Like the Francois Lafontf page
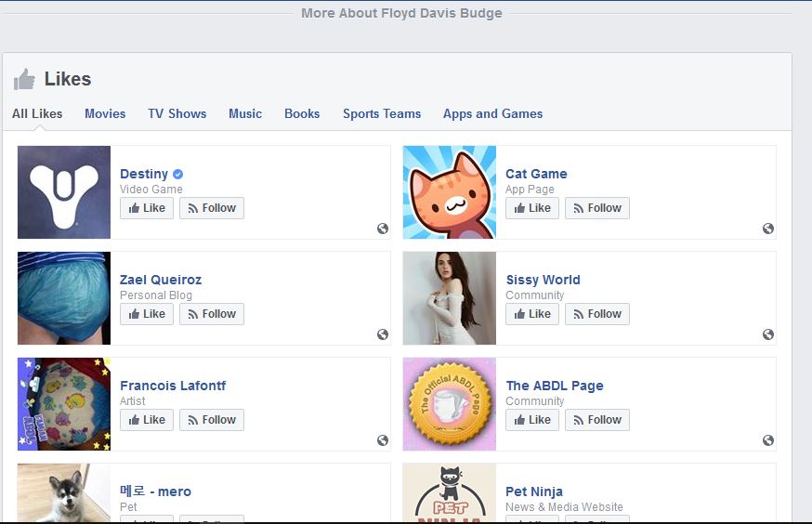The height and width of the screenshot is (524, 812). click(147, 420)
